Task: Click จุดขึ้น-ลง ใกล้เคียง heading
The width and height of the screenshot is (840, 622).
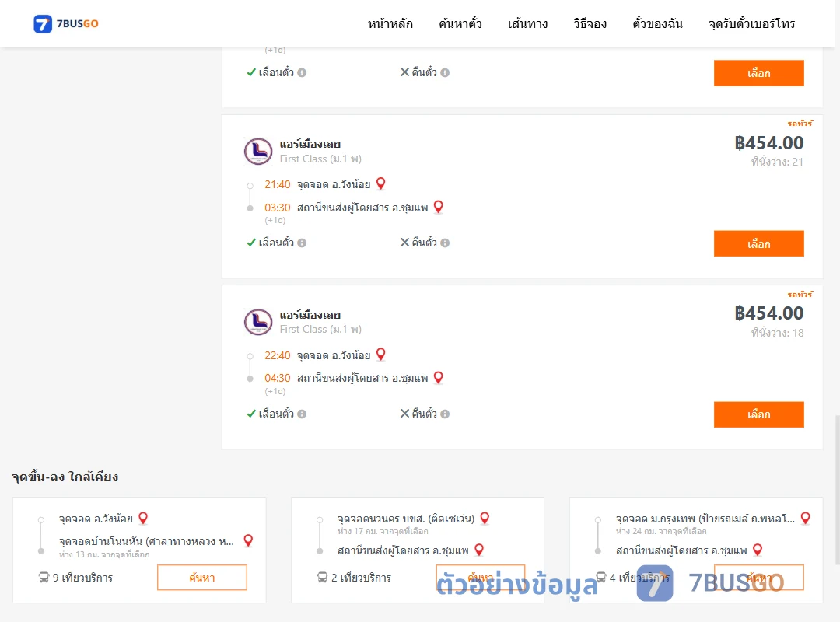Action: tap(65, 477)
